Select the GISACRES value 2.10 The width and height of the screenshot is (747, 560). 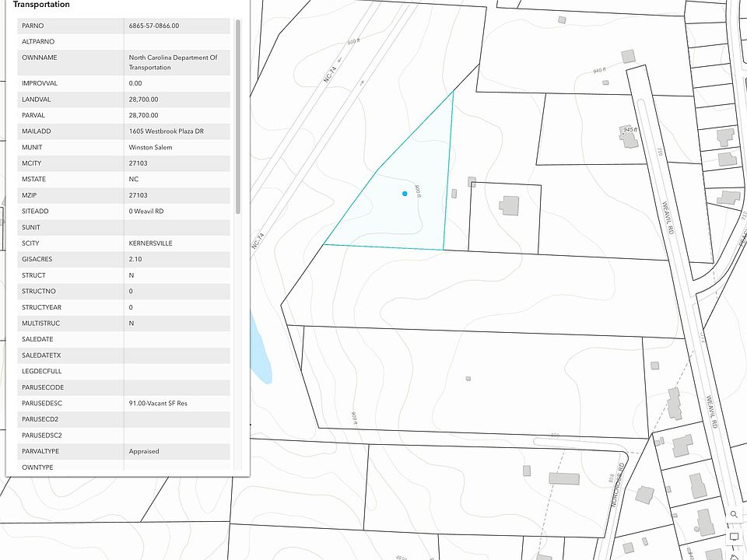pos(135,259)
